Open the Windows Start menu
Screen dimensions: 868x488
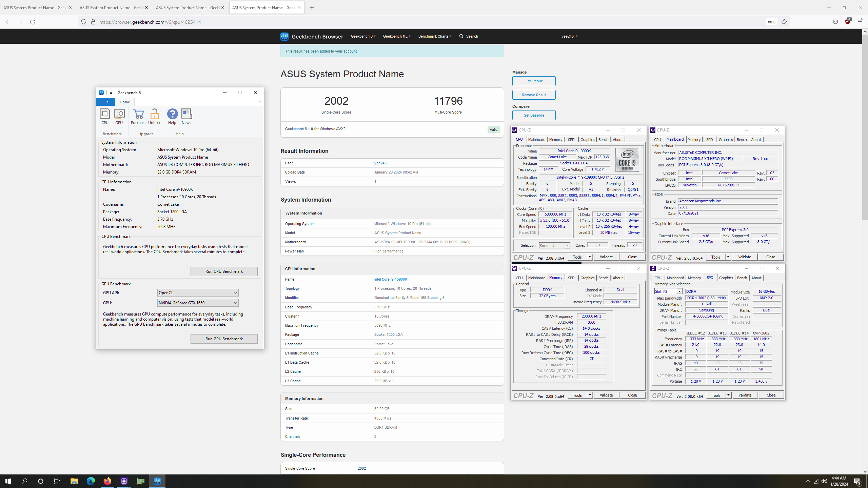[x=8, y=481]
